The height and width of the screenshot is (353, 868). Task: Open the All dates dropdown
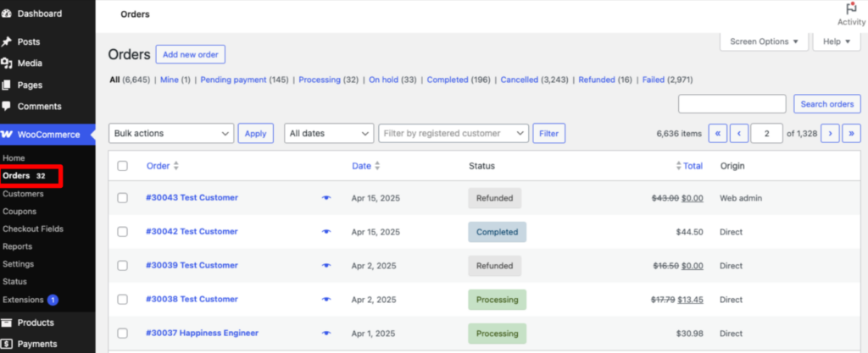pyautogui.click(x=330, y=133)
